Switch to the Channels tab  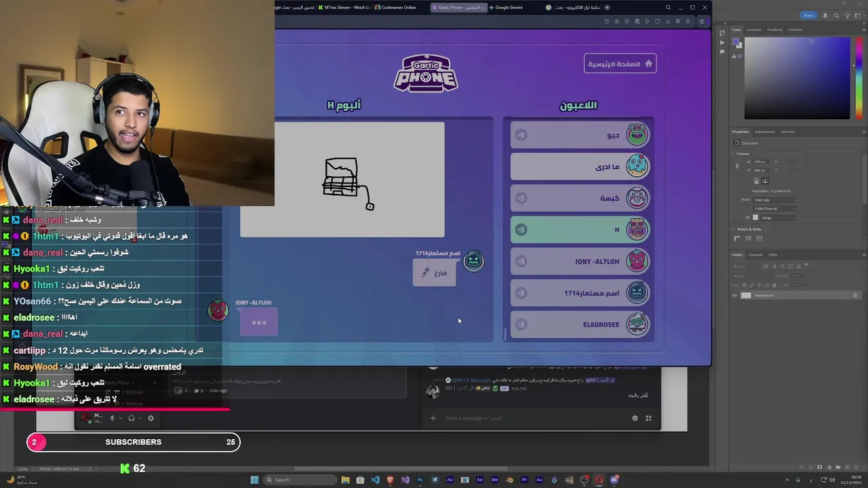(755, 255)
